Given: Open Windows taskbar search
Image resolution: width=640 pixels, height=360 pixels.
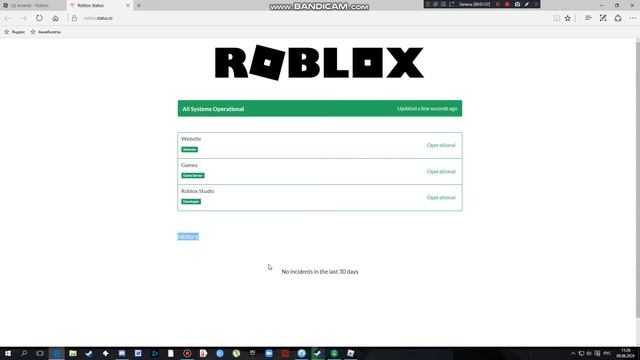Looking at the screenshot, I should (24, 353).
